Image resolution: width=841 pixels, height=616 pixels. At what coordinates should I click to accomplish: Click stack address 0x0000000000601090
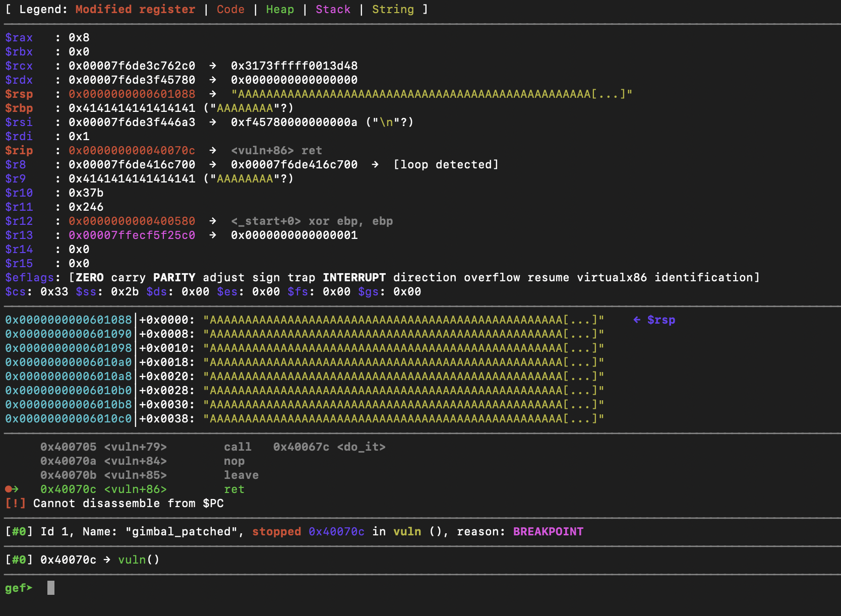click(x=69, y=334)
